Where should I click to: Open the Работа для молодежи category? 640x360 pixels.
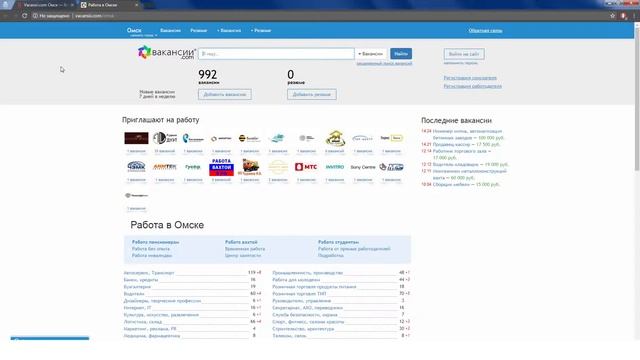[x=296, y=280]
